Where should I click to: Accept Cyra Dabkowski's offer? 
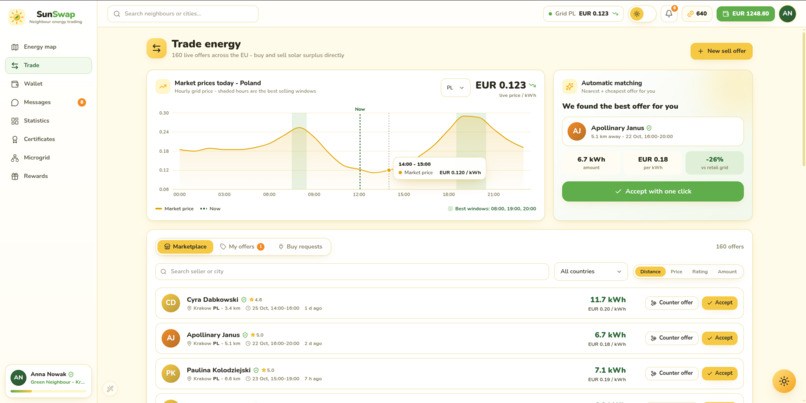[720, 303]
